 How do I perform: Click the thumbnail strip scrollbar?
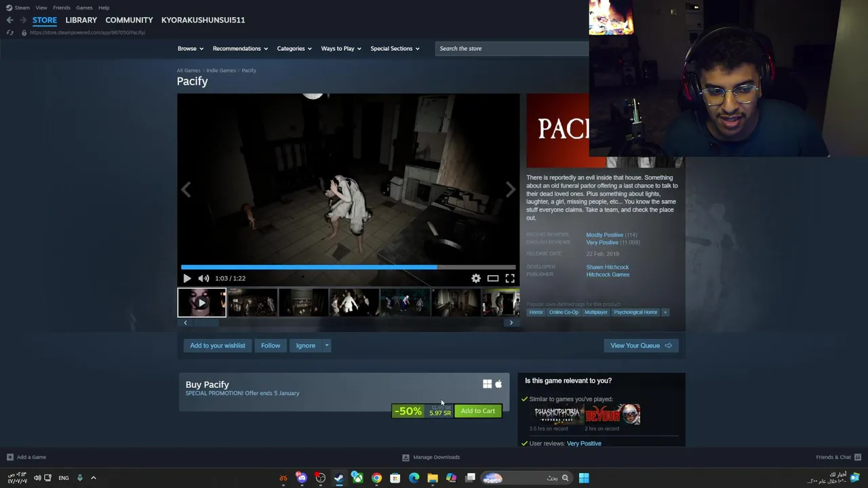[x=349, y=323]
